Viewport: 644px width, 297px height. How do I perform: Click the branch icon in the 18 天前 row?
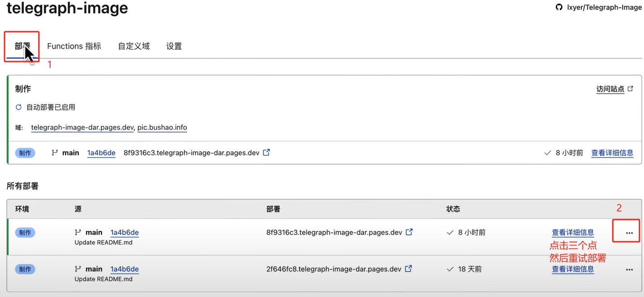click(x=78, y=269)
